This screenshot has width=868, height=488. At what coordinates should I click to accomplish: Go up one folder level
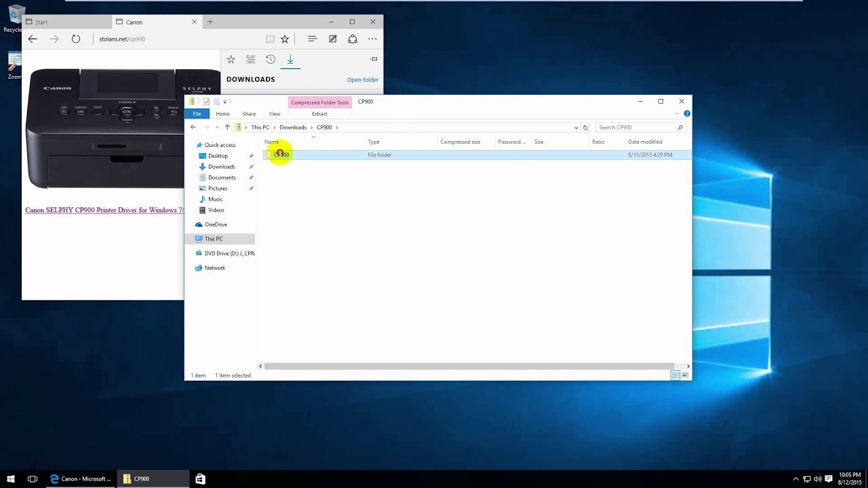227,127
